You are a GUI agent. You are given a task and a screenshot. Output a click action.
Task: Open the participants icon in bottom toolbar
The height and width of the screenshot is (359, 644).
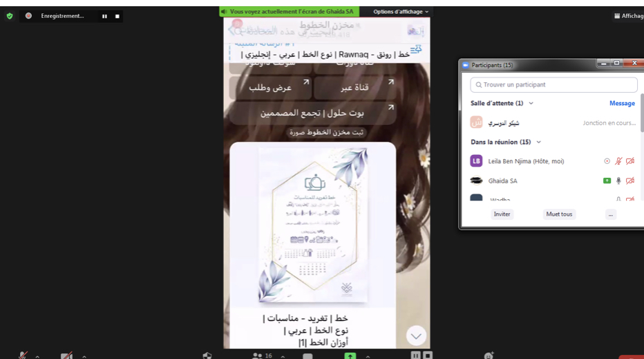point(258,356)
